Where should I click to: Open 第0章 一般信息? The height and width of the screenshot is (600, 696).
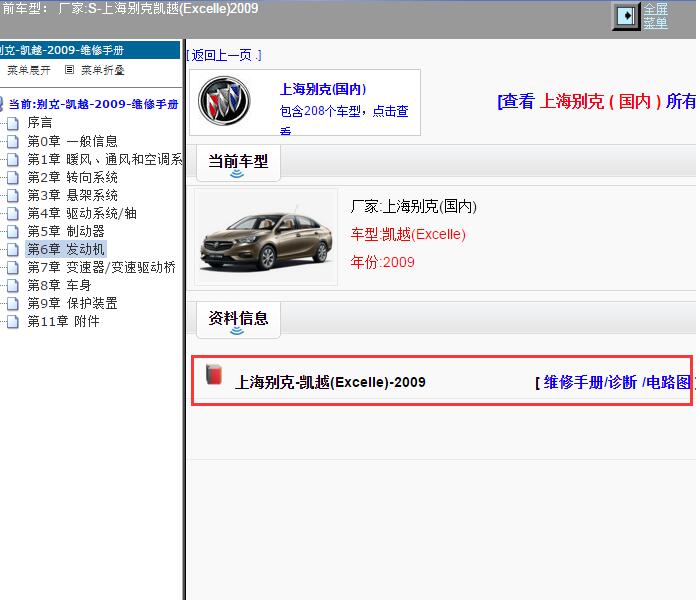(72, 141)
